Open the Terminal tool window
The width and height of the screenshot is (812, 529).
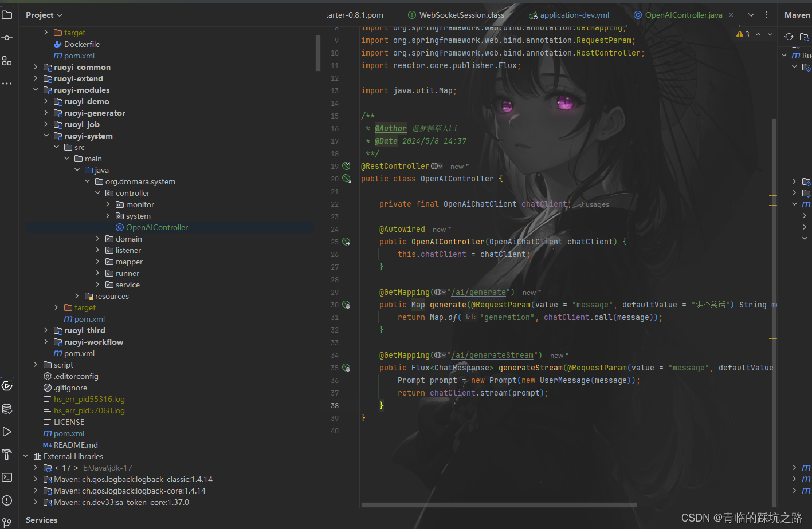[7, 477]
